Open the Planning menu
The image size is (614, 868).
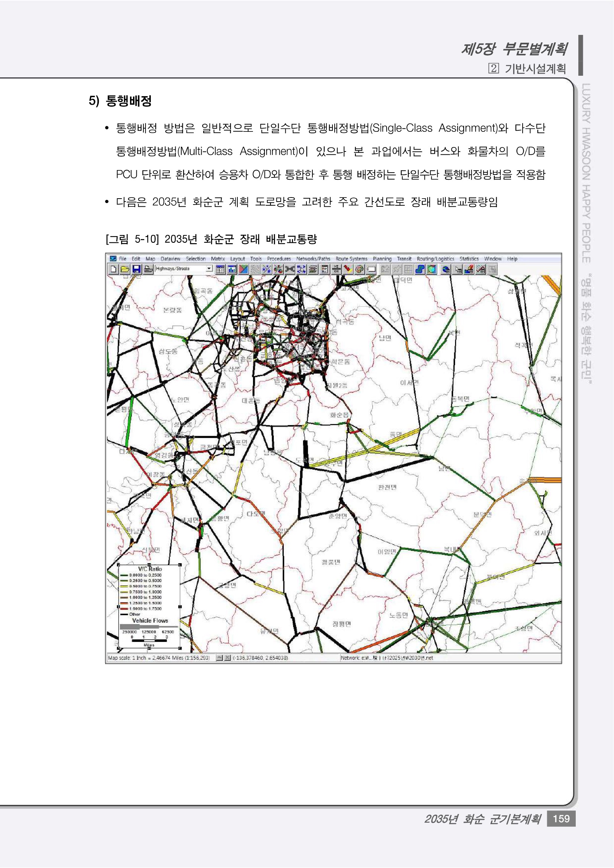point(382,259)
